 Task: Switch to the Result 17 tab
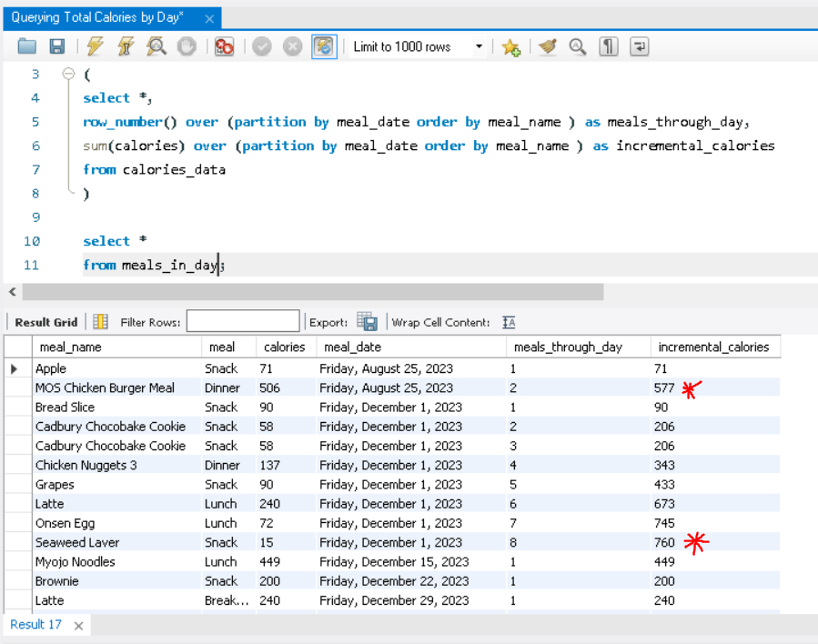[x=35, y=625]
